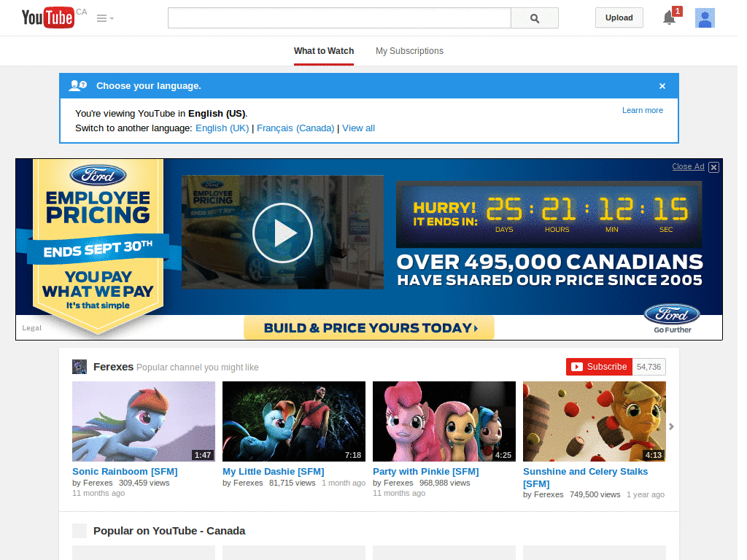Switch language to Français (Canada)

[295, 128]
